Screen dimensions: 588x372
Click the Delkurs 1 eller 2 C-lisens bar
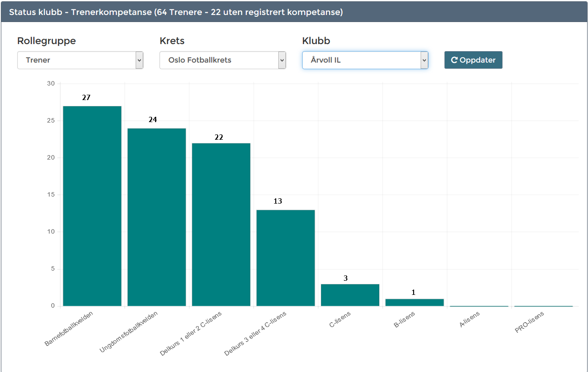tap(221, 224)
